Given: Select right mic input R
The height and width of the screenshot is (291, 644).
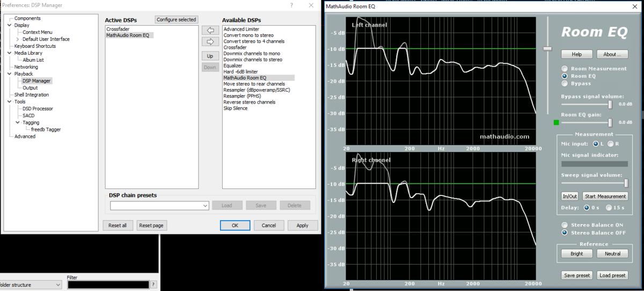Looking at the screenshot, I should (x=611, y=144).
